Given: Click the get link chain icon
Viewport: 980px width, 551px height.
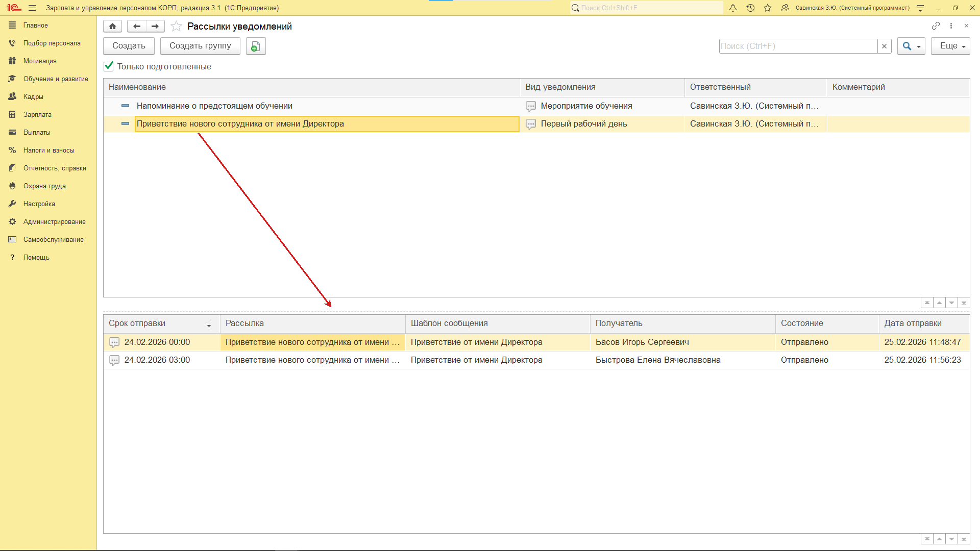Looking at the screenshot, I should tap(936, 26).
